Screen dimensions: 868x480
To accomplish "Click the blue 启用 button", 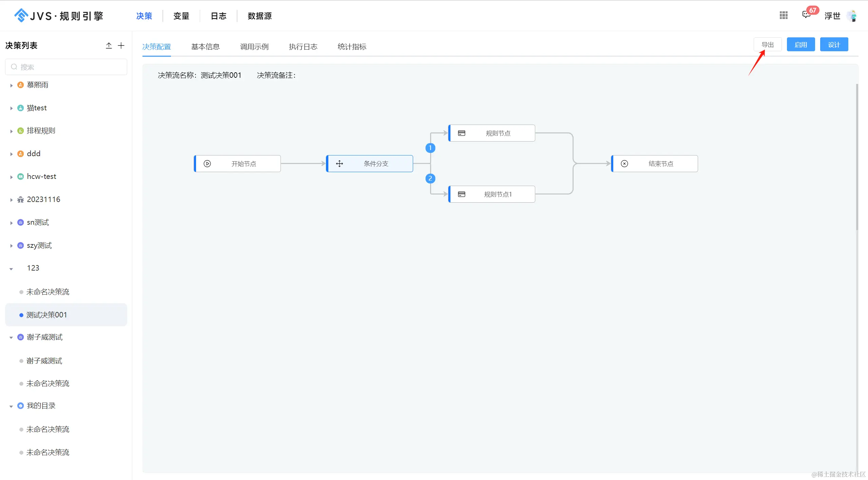I will (x=801, y=45).
